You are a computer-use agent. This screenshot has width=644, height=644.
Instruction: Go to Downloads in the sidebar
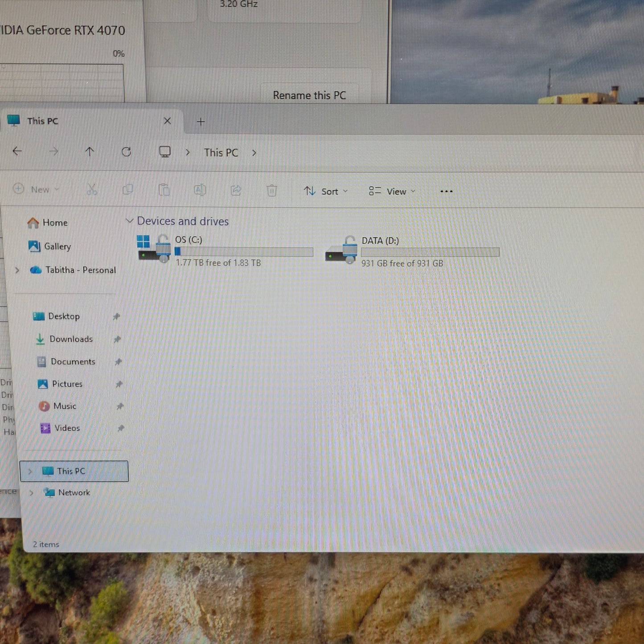(71, 339)
